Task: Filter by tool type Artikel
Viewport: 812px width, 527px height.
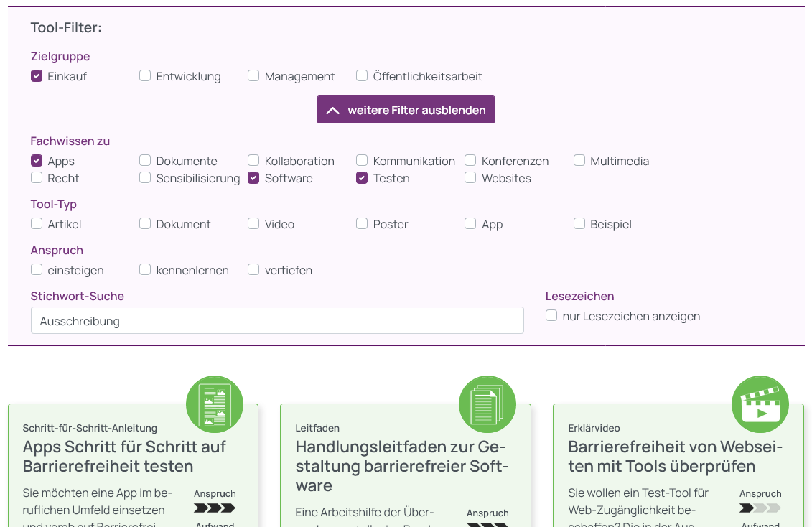Action: click(x=36, y=223)
